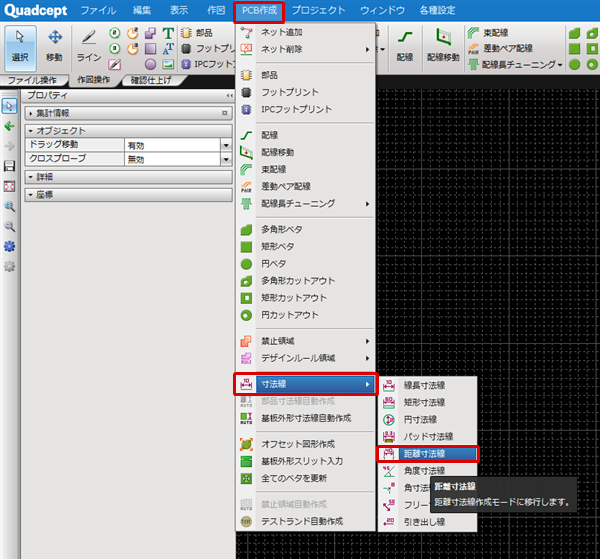Open the ファイル menu
The width and height of the screenshot is (600, 559).
[x=98, y=10]
